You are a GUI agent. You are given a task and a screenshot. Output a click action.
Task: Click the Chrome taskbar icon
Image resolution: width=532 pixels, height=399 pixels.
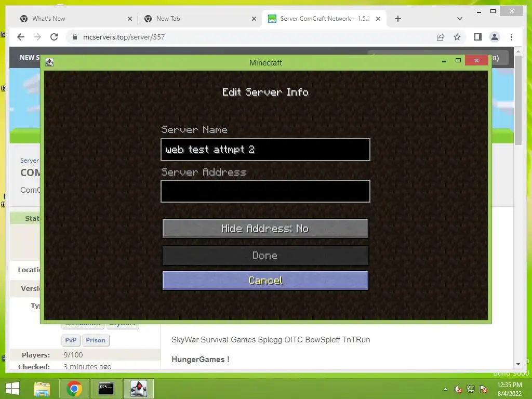click(x=74, y=389)
